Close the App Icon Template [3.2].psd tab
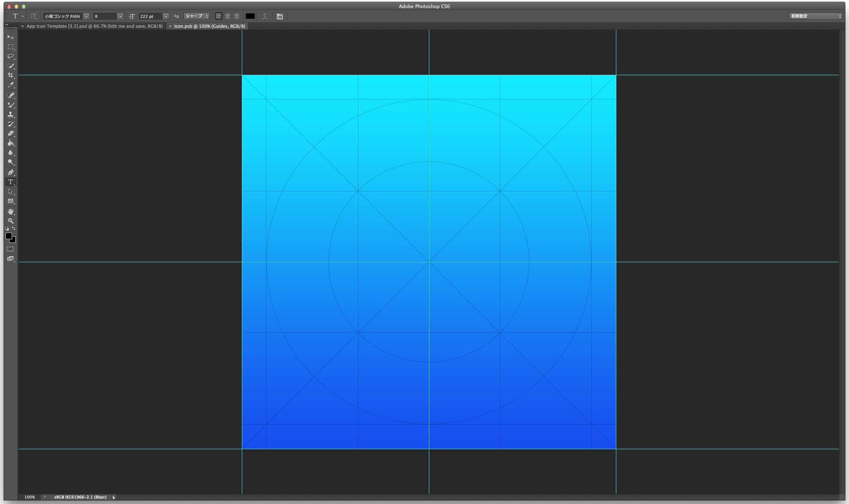The width and height of the screenshot is (849, 504). 23,26
